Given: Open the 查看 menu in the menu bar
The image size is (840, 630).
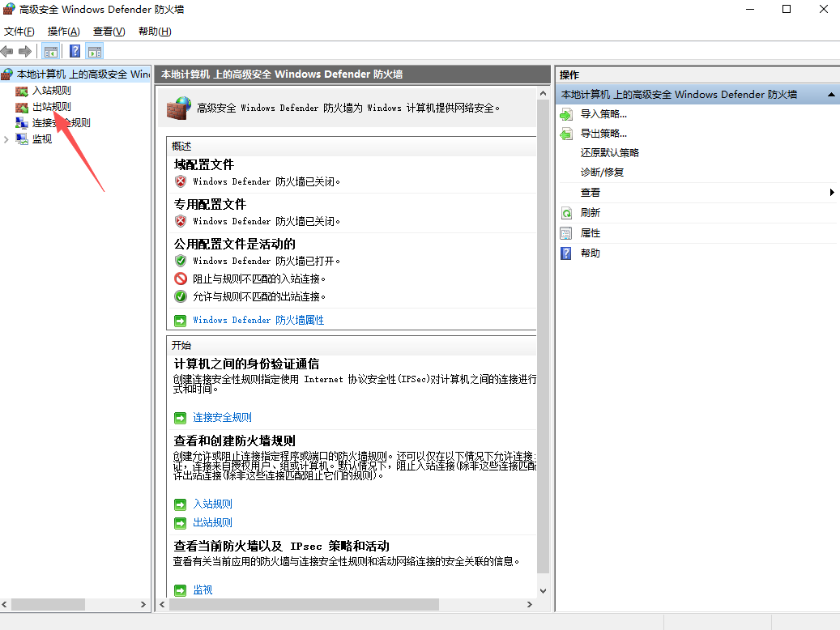Looking at the screenshot, I should pyautogui.click(x=109, y=31).
